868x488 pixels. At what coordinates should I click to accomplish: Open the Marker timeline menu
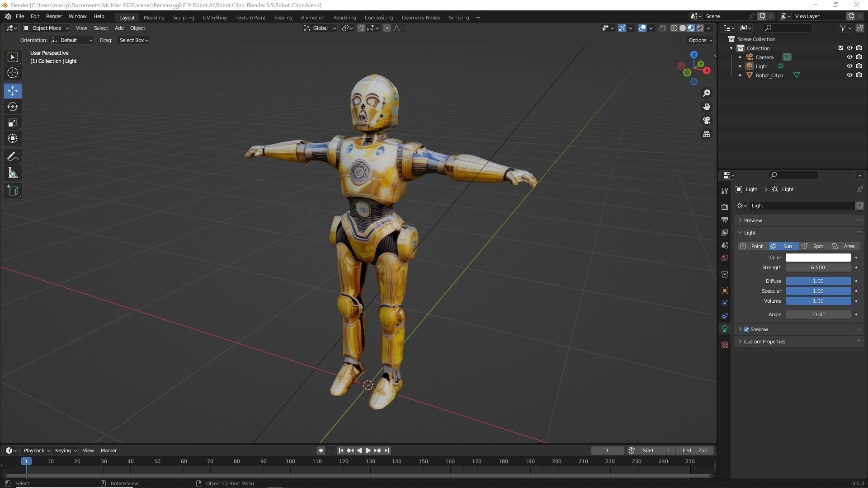[x=108, y=450]
